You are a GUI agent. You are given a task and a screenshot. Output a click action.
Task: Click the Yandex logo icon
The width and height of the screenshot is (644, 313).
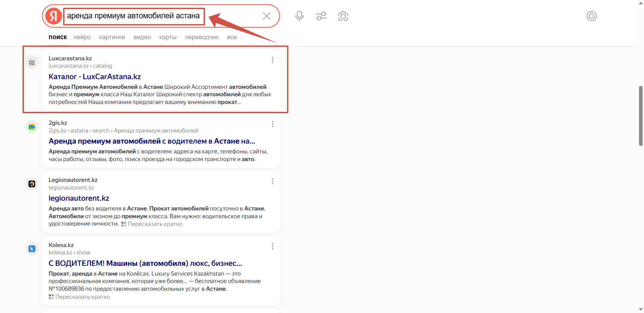coord(54,16)
